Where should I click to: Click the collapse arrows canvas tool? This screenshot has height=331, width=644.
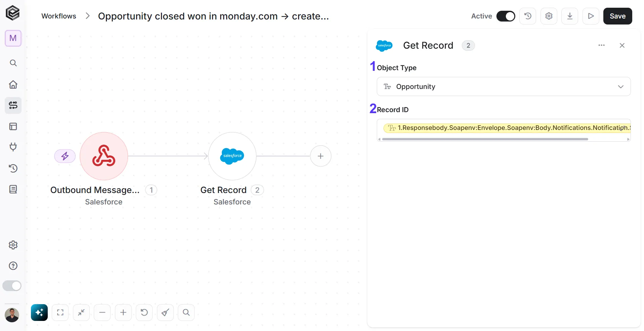point(81,313)
